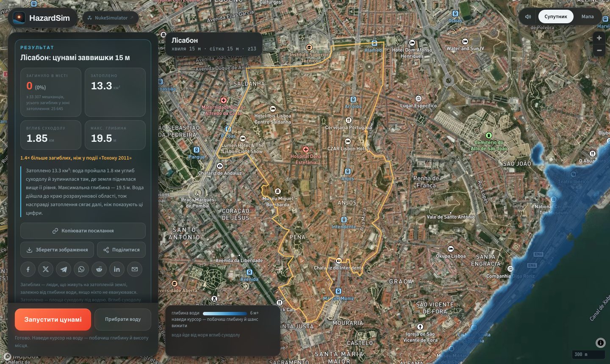The width and height of the screenshot is (610, 364).
Task: Share result via WhatsApp
Action: 81,269
